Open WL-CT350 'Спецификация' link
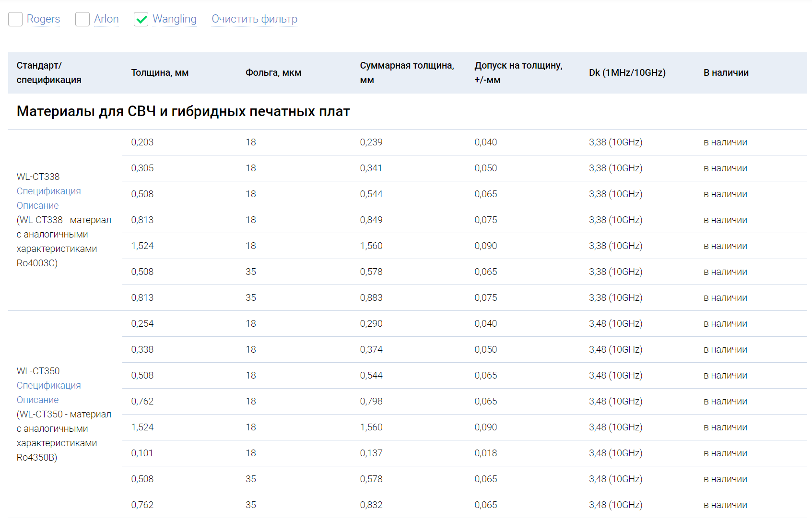The image size is (812, 522). coord(49,385)
